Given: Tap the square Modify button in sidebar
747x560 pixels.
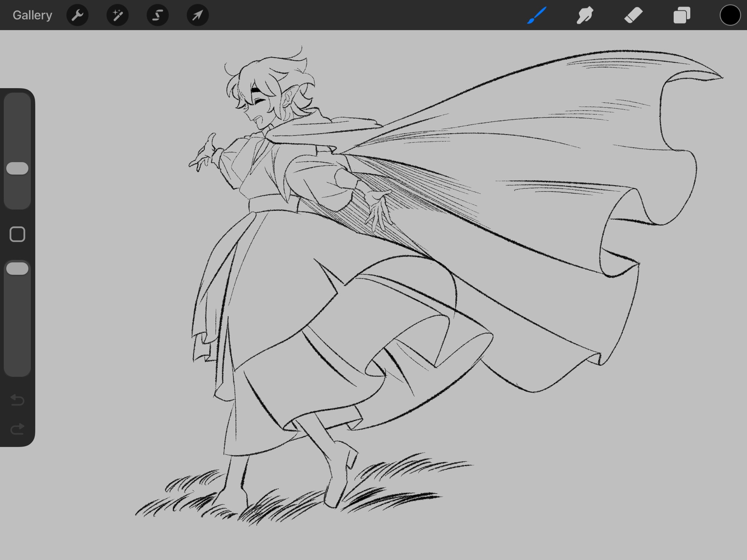Looking at the screenshot, I should click(x=18, y=234).
